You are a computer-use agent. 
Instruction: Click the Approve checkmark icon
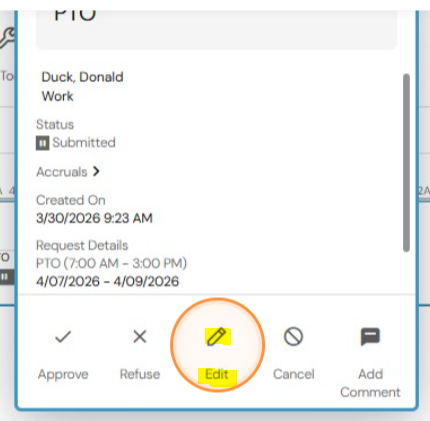63,337
